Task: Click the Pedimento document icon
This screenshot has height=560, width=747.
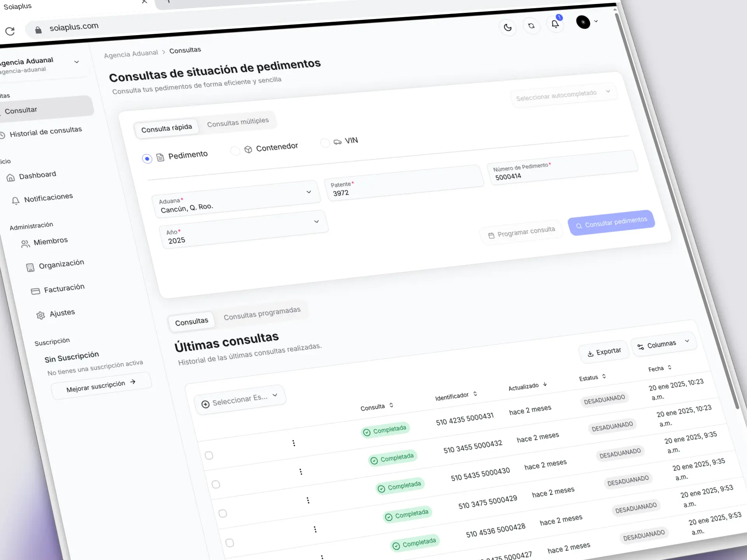Action: point(160,157)
